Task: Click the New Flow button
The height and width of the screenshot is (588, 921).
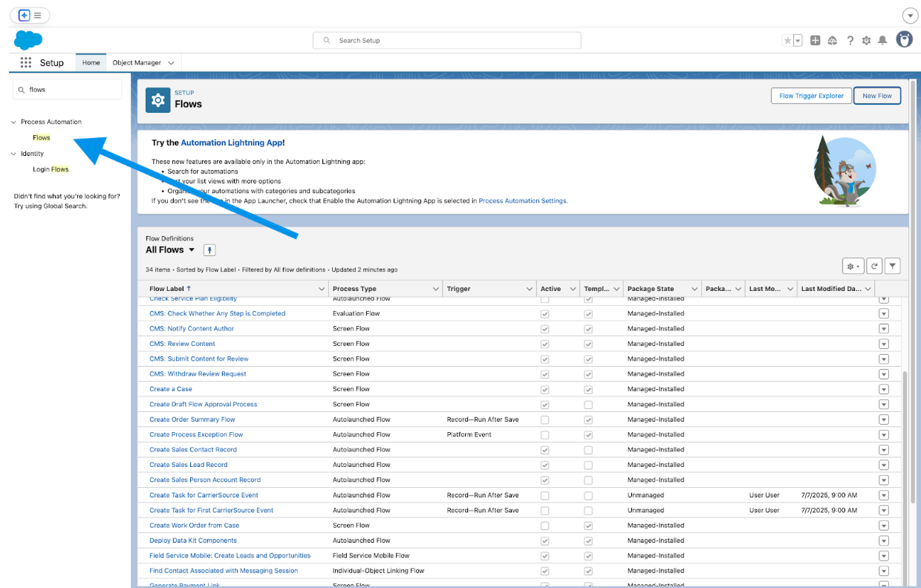Action: (x=877, y=96)
